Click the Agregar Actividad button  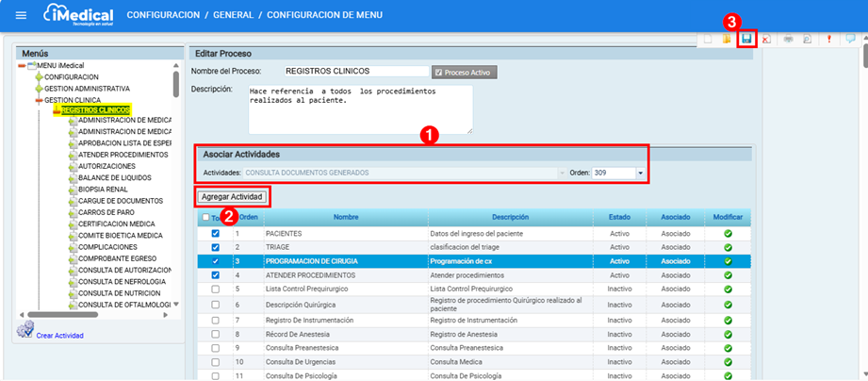[232, 196]
